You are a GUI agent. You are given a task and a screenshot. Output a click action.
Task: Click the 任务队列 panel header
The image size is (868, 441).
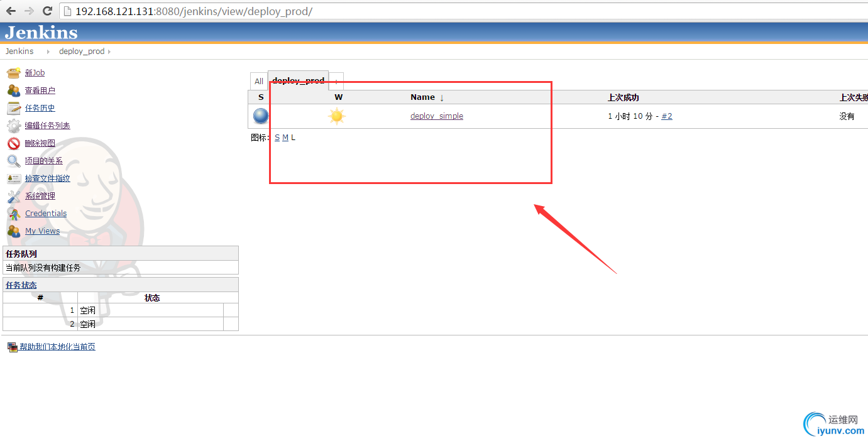pyautogui.click(x=121, y=254)
